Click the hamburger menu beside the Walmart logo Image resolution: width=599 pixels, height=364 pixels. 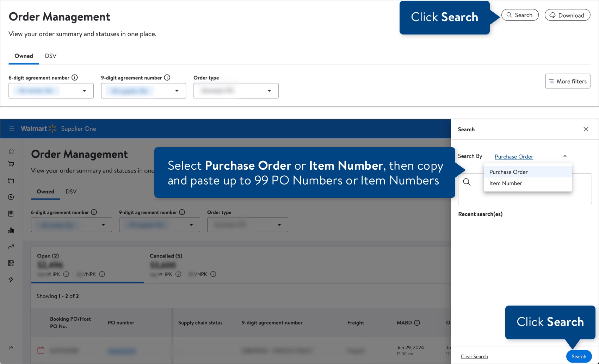[x=12, y=128]
